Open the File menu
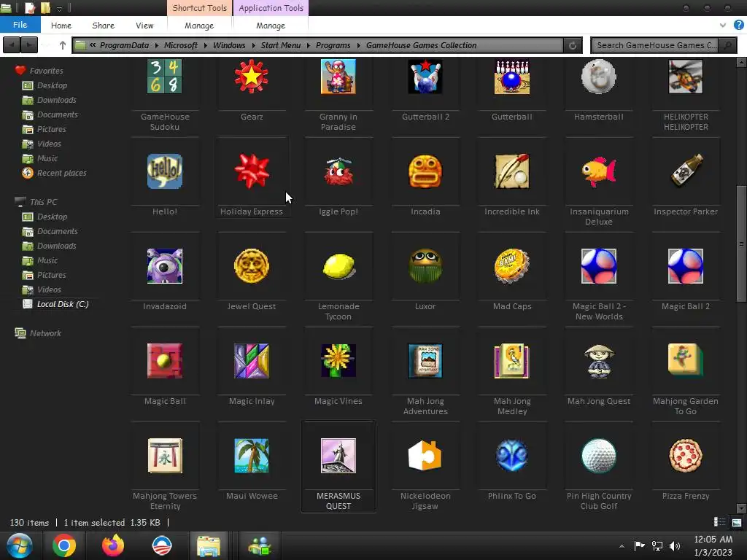 (x=20, y=25)
